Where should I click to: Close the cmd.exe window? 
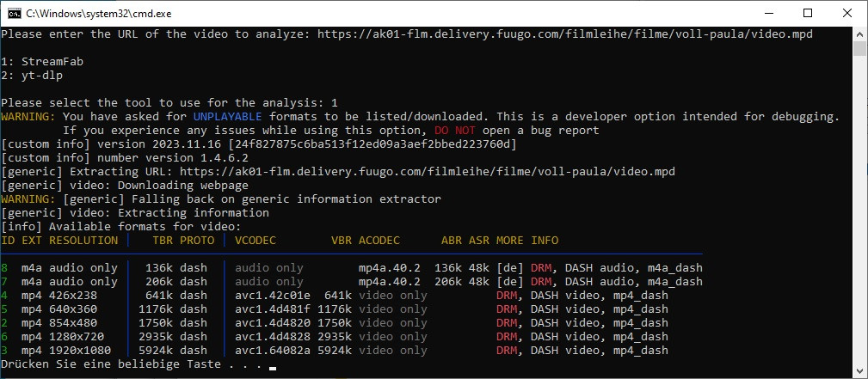[847, 13]
